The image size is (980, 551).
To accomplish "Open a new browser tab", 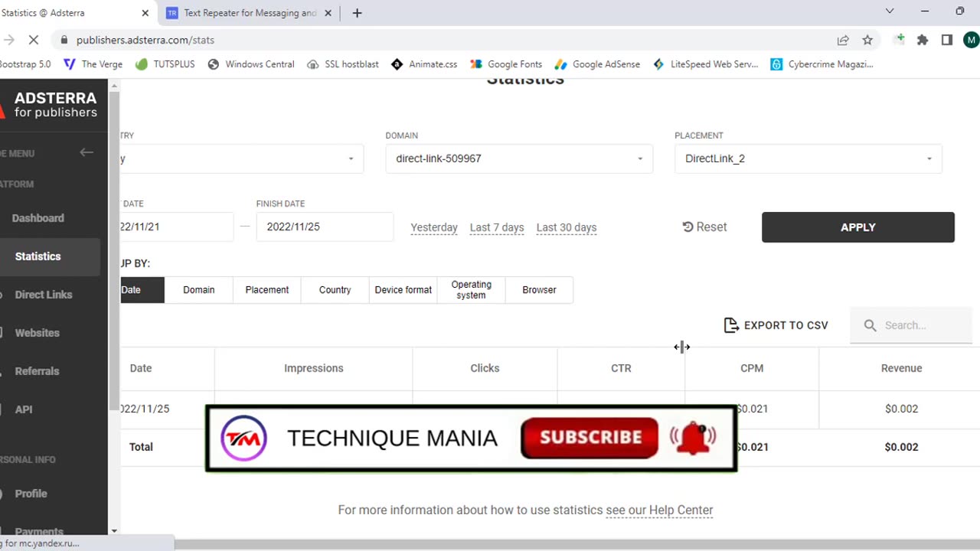I will click(357, 13).
